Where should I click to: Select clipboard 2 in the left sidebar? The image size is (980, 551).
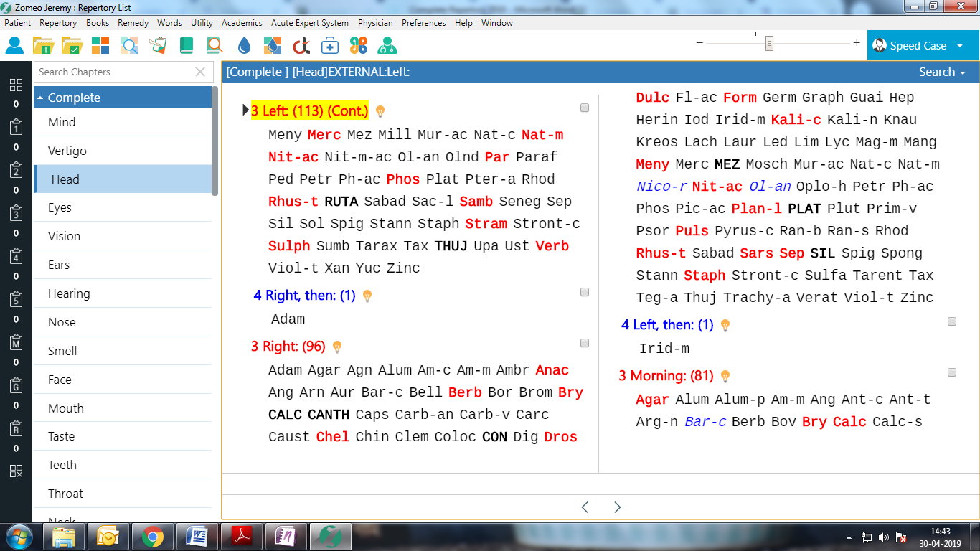16,171
